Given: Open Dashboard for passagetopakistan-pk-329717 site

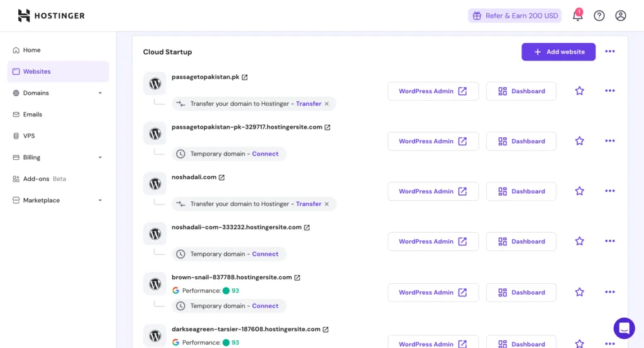Looking at the screenshot, I should tap(521, 142).
